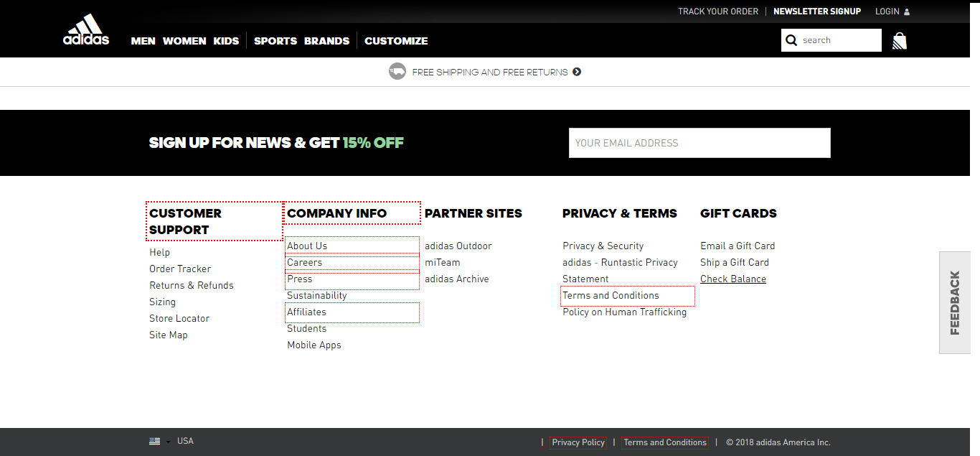This screenshot has height=456, width=980.
Task: Click the free shipping truck icon
Action: pos(397,72)
